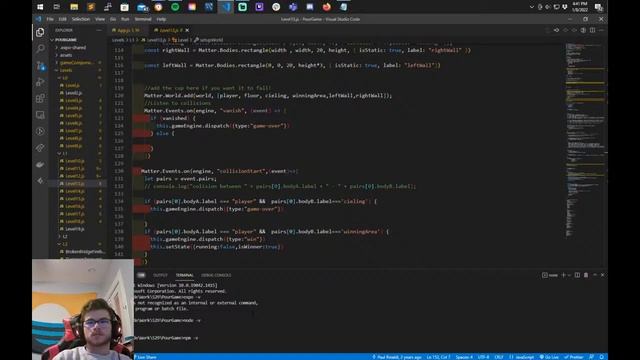640x360 pixels.
Task: Collapse the POURGAME root folder
Action: coord(78,40)
